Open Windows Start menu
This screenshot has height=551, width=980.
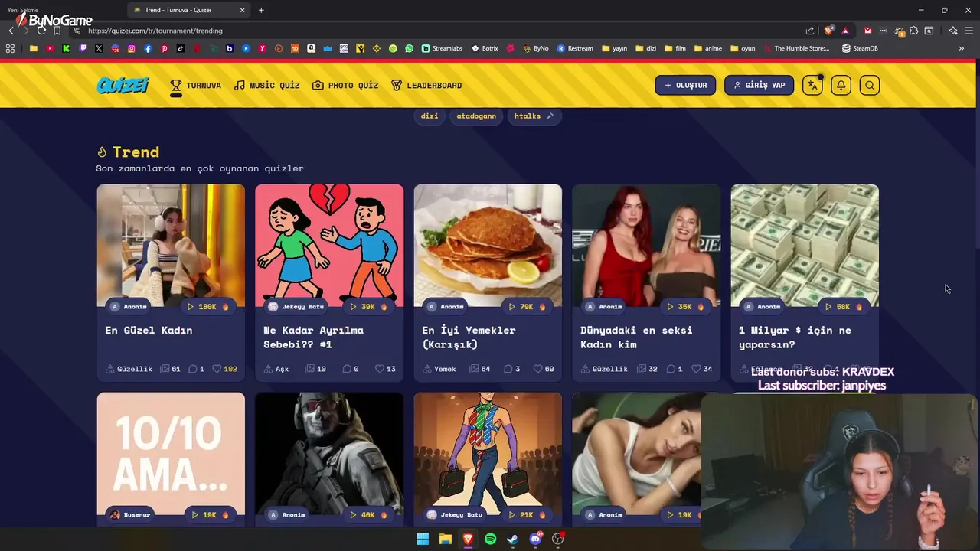[423, 539]
